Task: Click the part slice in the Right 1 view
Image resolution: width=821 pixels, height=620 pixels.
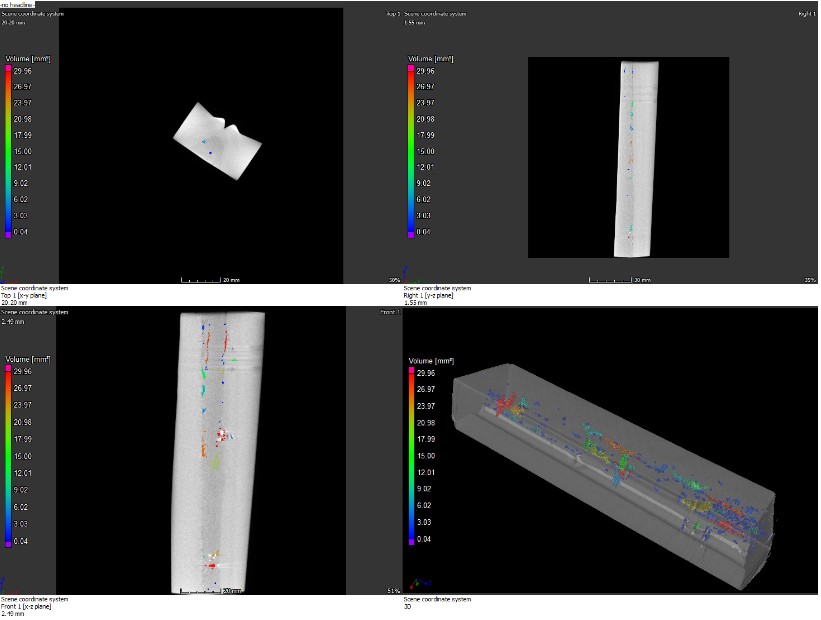Action: point(636,159)
